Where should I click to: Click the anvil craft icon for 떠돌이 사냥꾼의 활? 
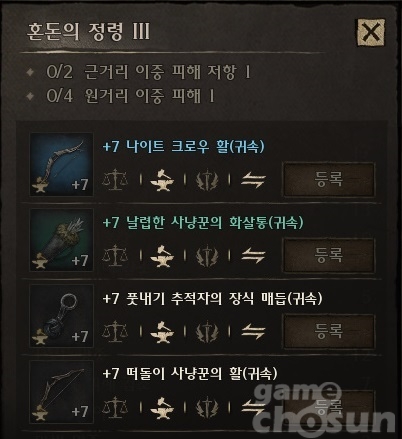tap(162, 408)
